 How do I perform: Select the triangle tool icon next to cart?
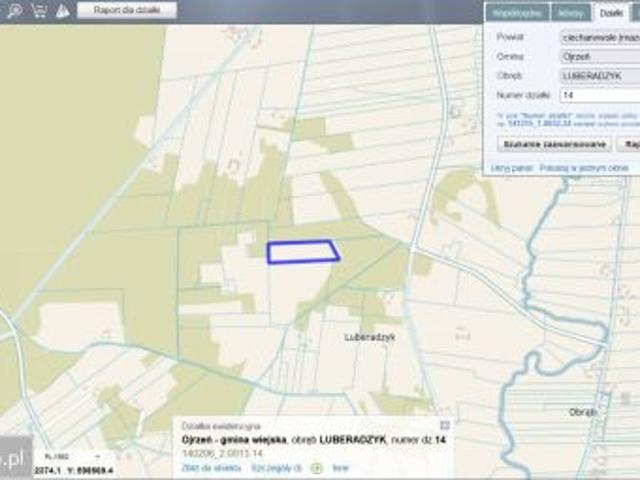click(x=62, y=10)
